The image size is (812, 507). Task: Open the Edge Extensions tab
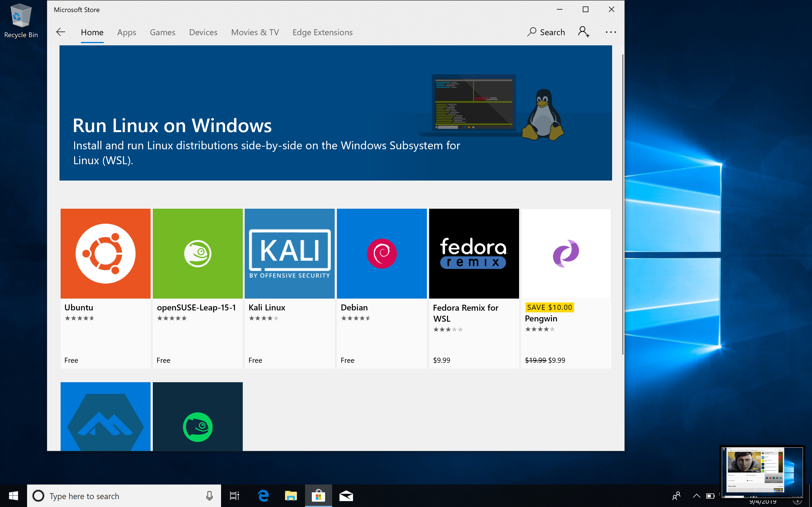pyautogui.click(x=322, y=32)
